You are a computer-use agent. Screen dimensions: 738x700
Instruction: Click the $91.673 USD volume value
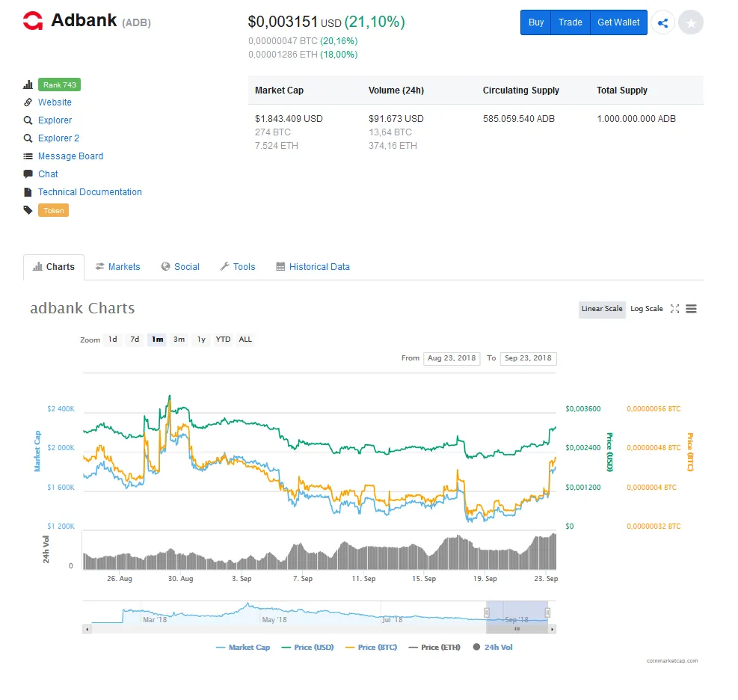396,119
